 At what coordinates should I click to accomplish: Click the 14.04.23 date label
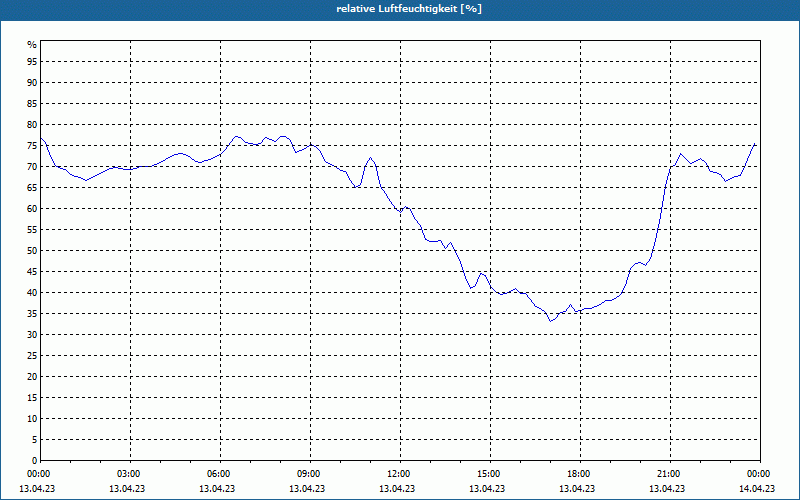click(757, 489)
